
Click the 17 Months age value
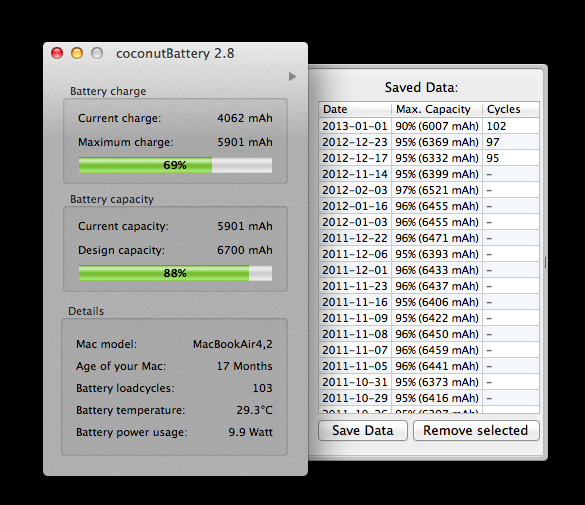pyautogui.click(x=245, y=366)
